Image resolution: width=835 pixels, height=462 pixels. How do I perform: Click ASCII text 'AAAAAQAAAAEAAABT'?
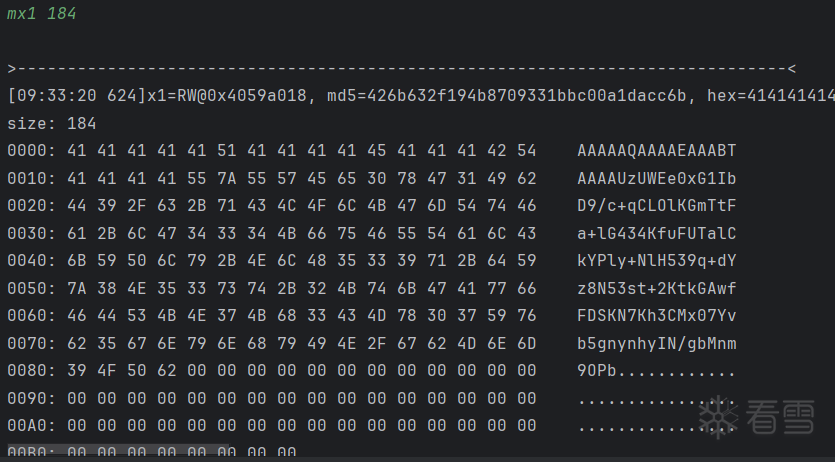tap(657, 151)
